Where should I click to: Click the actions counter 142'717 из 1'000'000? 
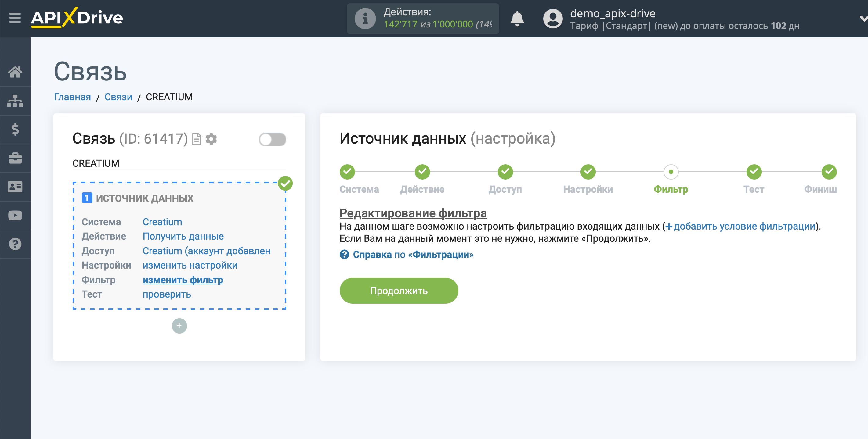[438, 24]
